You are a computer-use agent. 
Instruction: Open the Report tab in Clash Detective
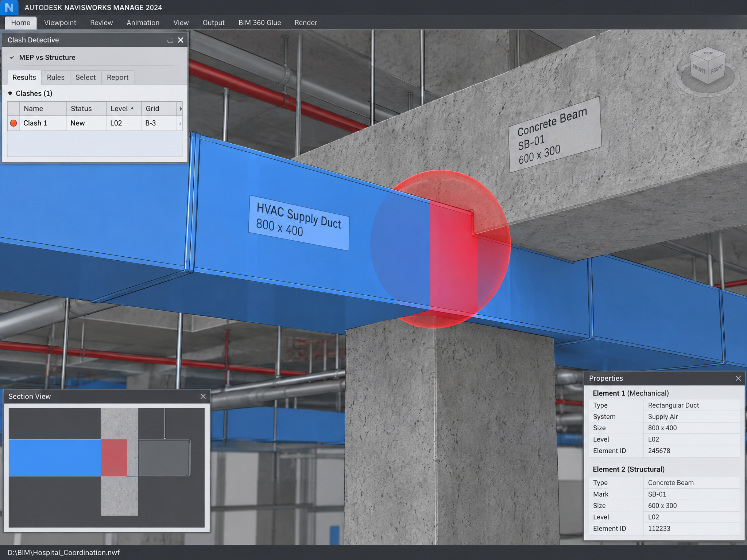pyautogui.click(x=117, y=77)
